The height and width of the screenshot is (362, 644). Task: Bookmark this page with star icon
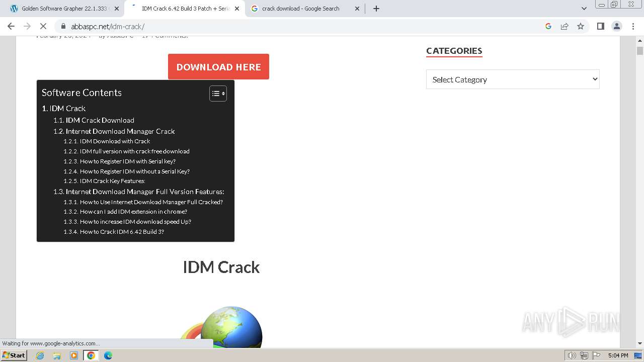click(x=581, y=26)
